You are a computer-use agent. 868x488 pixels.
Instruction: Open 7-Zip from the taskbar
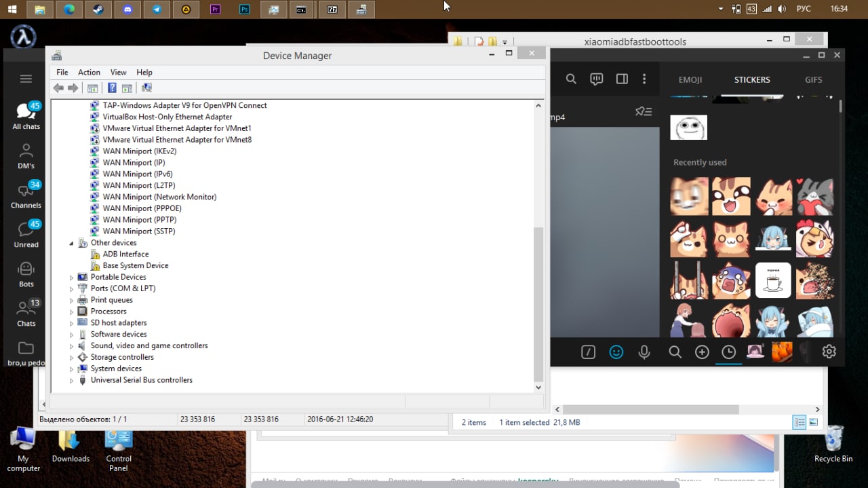[x=332, y=10]
